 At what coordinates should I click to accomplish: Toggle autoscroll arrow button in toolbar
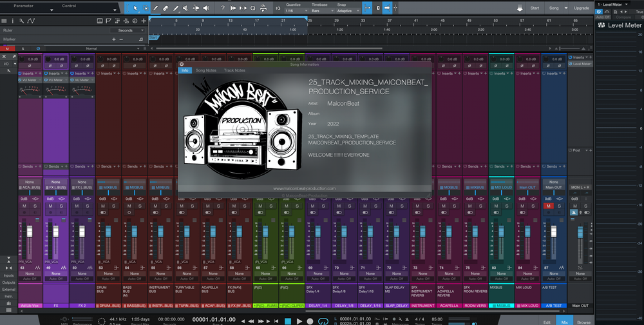[387, 8]
